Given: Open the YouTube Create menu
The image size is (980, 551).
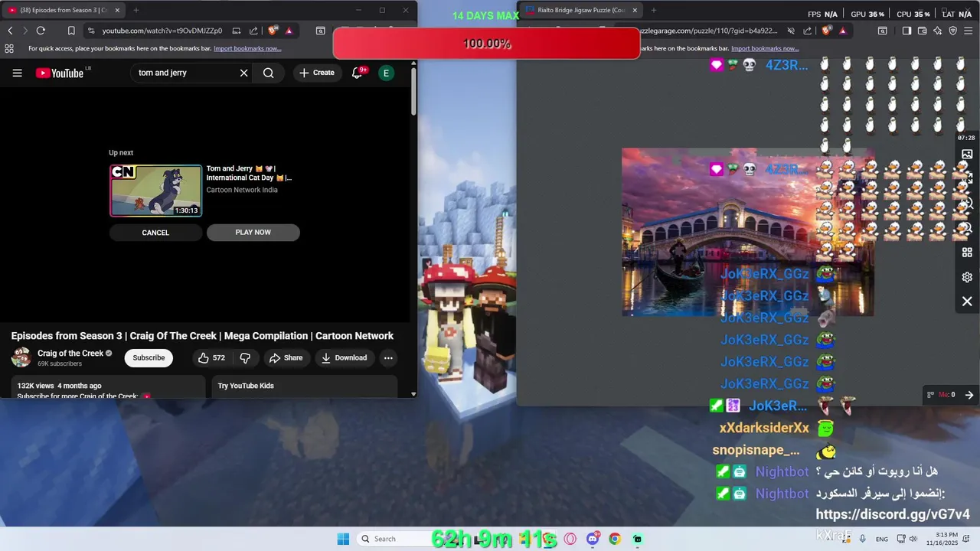Looking at the screenshot, I should (x=317, y=73).
